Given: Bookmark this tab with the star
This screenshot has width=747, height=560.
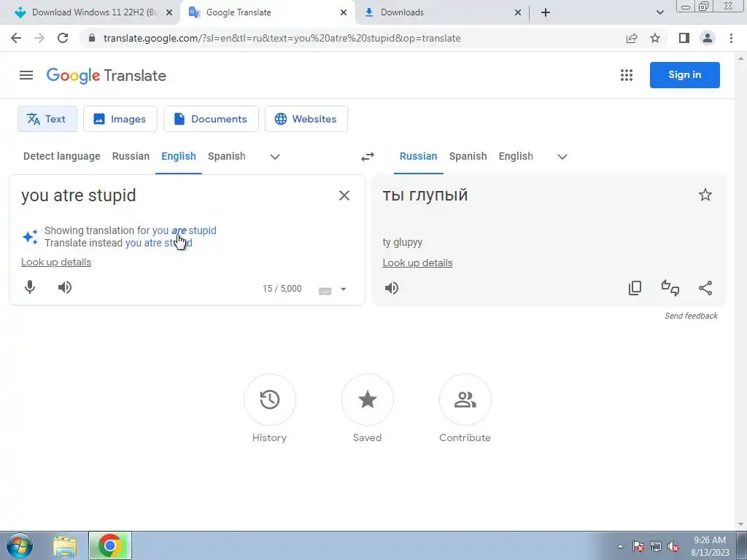Looking at the screenshot, I should [655, 38].
